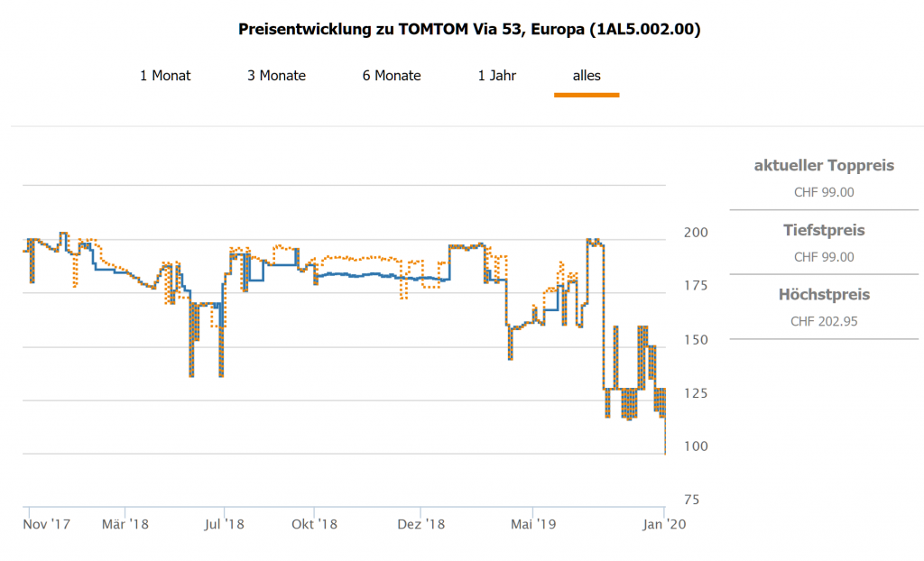
Task: Click the "Okt '18" axis label
Action: (x=314, y=523)
